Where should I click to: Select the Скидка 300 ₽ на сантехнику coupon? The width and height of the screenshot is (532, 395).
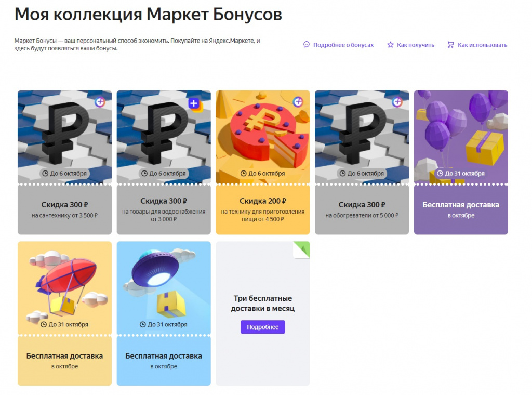64,162
